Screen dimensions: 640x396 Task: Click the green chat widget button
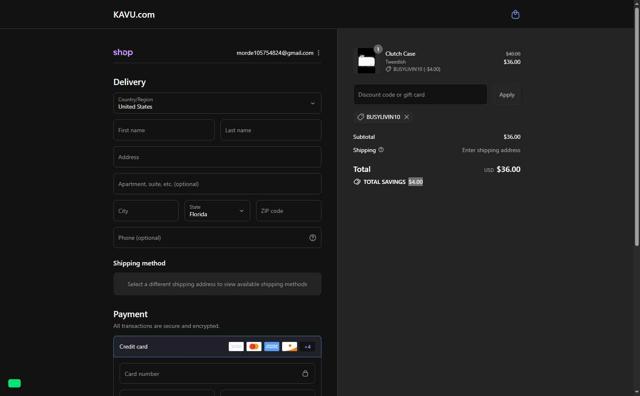click(x=14, y=383)
